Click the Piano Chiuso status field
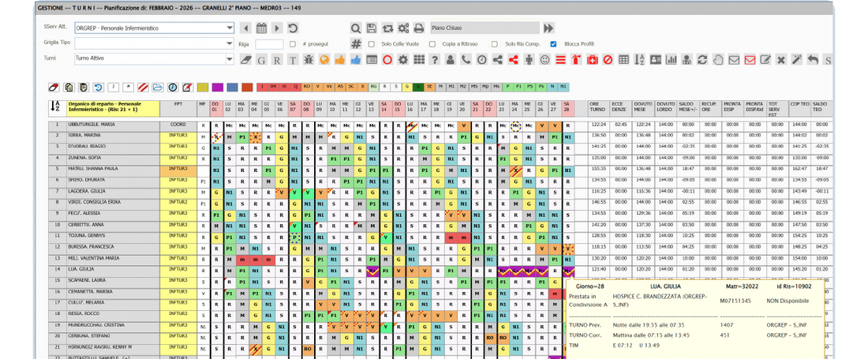The image size is (868, 359). point(485,28)
